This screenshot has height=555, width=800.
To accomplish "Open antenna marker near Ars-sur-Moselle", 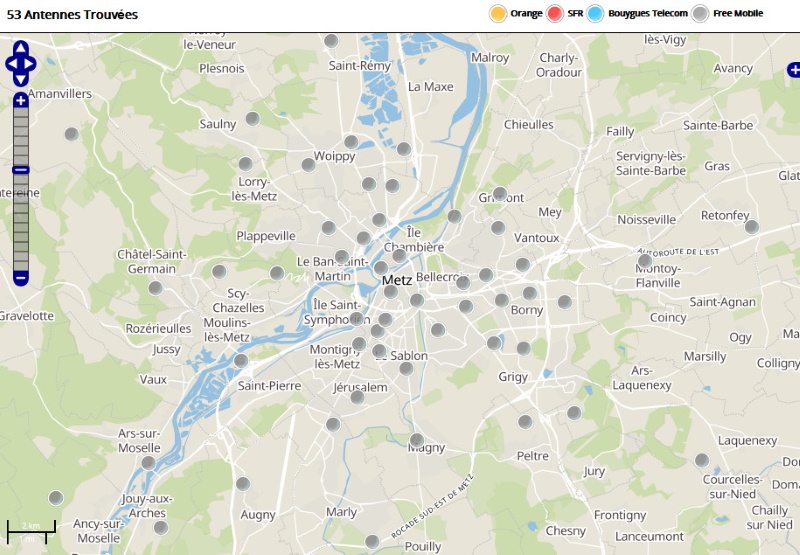I will 148,463.
